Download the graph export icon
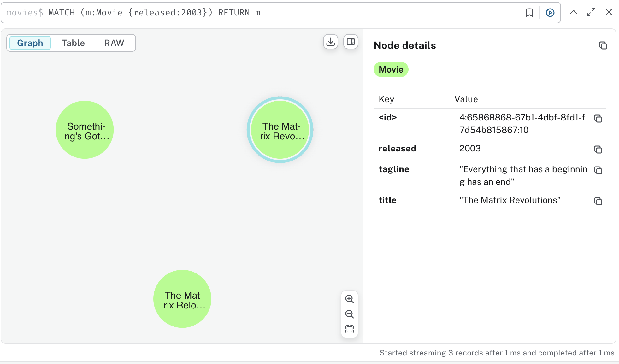Viewport: 619px width, 364px height. click(330, 42)
